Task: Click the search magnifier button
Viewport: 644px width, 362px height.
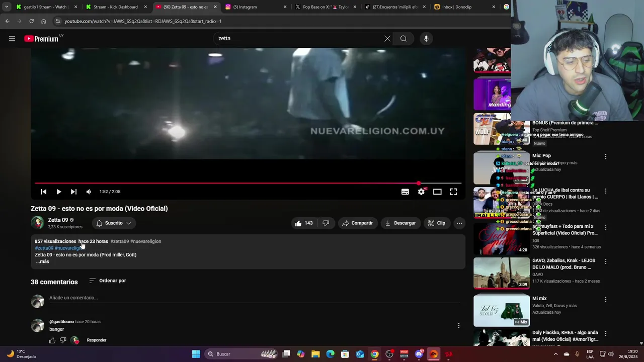Action: [404, 38]
